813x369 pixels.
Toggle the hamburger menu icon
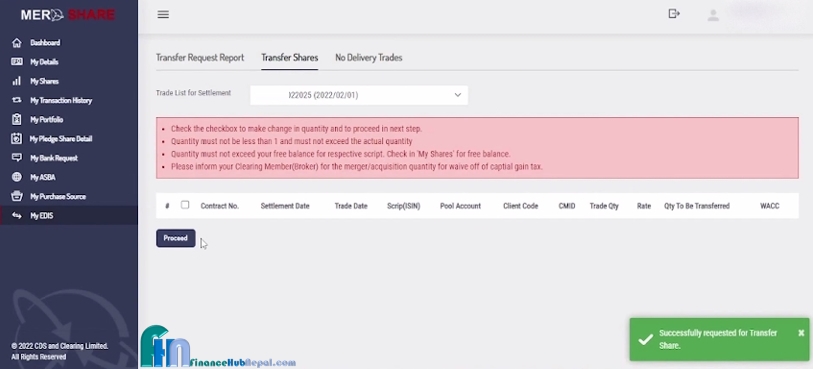click(163, 15)
